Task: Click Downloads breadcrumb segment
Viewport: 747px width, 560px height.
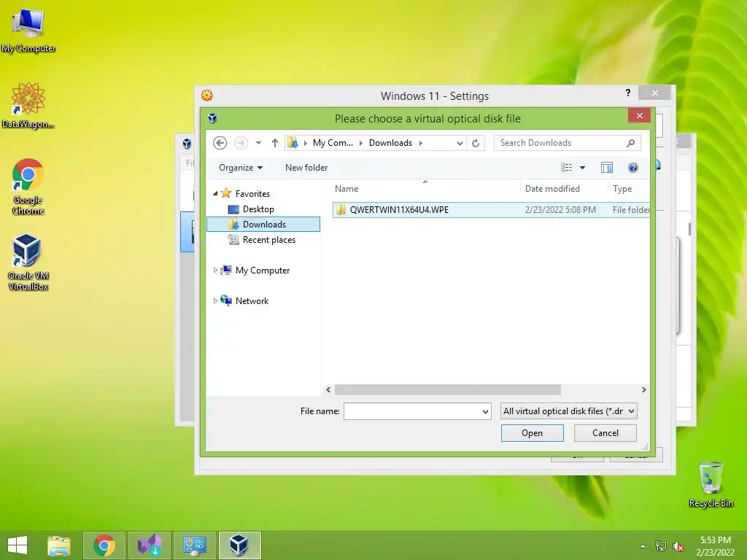Action: pyautogui.click(x=390, y=143)
